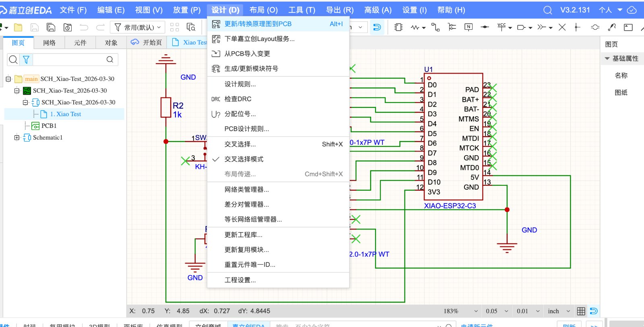Select the wire drawing tool
Viewport: 644px width, 327px height.
[435, 27]
